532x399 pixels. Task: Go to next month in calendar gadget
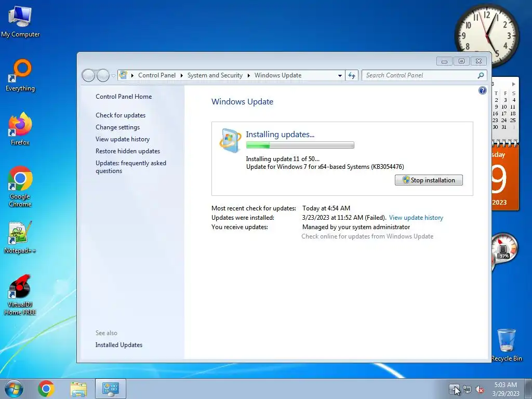513,84
